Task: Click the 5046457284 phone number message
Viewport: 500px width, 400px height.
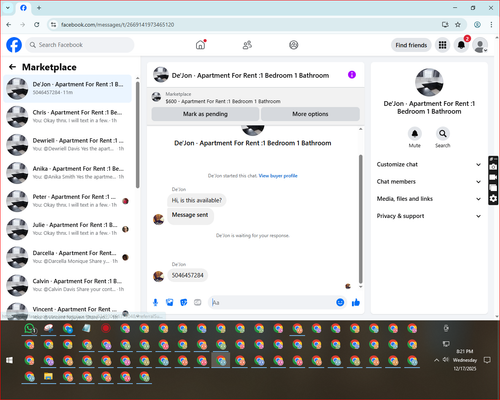Action: tap(187, 275)
